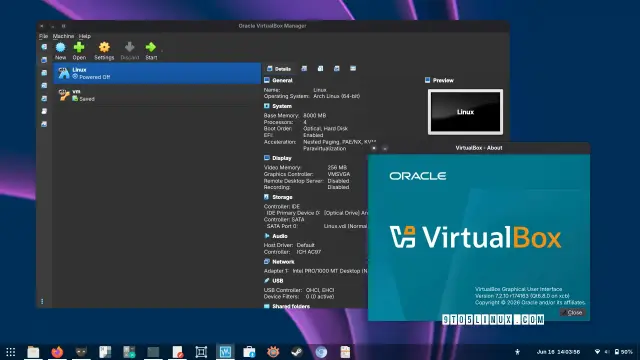This screenshot has height=360, width=640.
Task: Start the VM with green arrow
Action: pos(151,47)
